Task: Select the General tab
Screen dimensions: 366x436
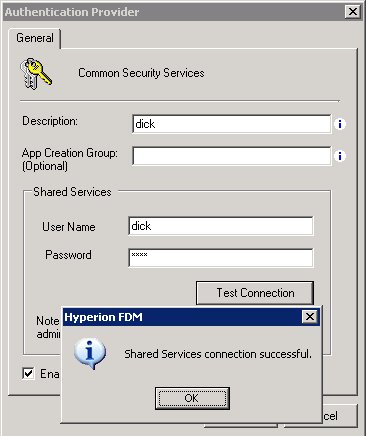Action: point(35,38)
